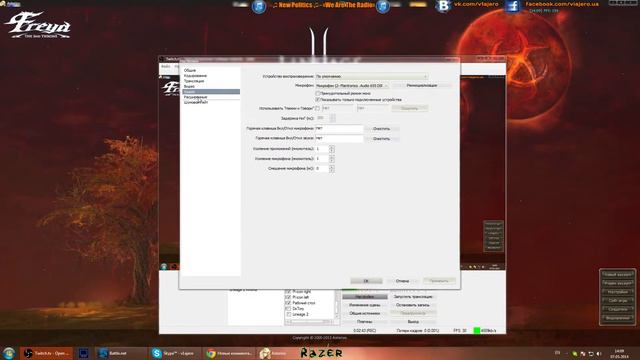This screenshot has height=360, width=640.
Task: Click the OK button in settings dialog
Action: [366, 281]
